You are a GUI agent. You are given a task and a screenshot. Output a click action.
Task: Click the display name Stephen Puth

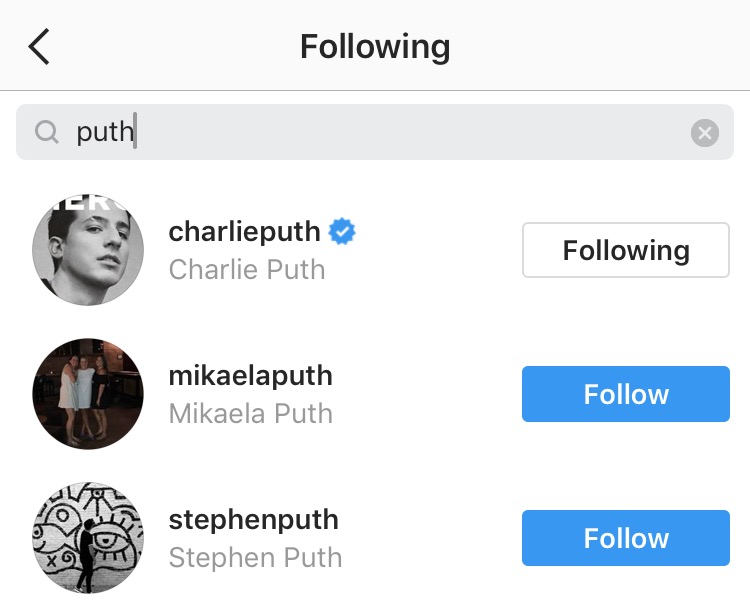(x=255, y=557)
